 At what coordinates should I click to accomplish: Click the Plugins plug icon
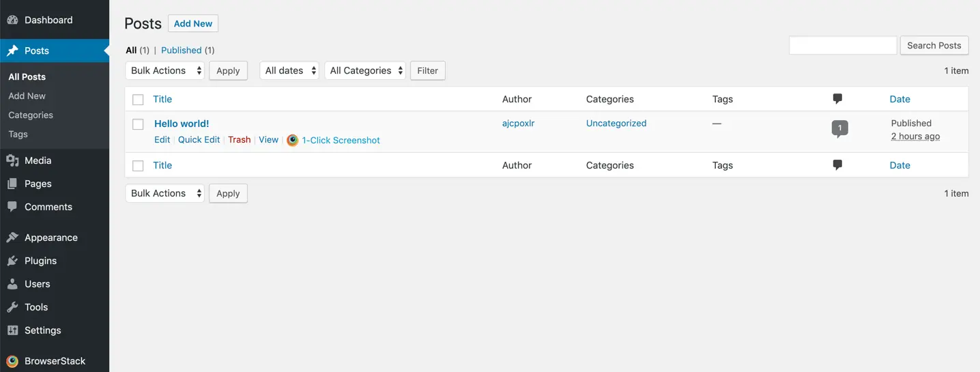(12, 261)
